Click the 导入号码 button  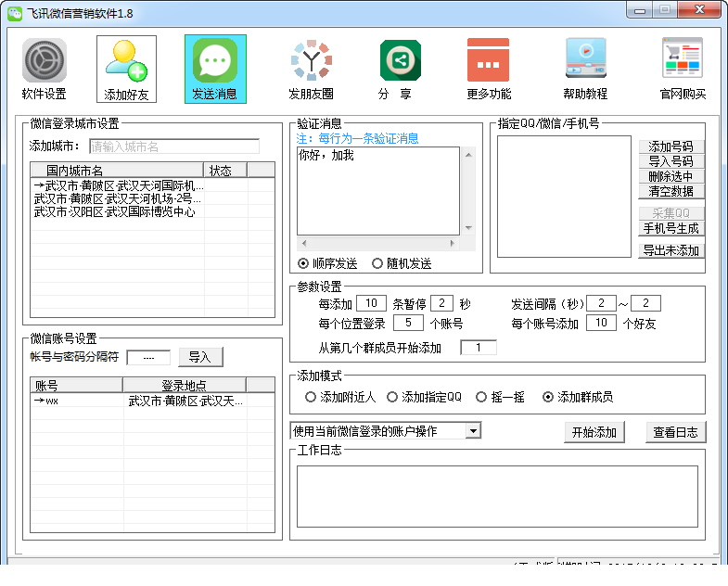tap(671, 161)
